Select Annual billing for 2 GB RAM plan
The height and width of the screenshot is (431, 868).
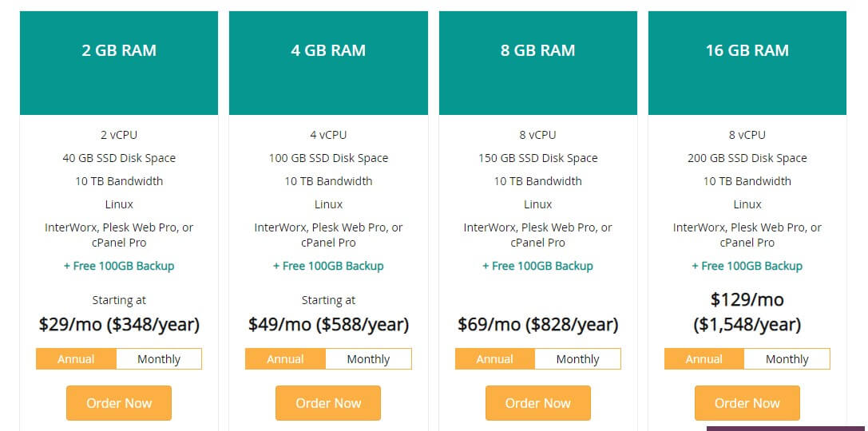[77, 358]
